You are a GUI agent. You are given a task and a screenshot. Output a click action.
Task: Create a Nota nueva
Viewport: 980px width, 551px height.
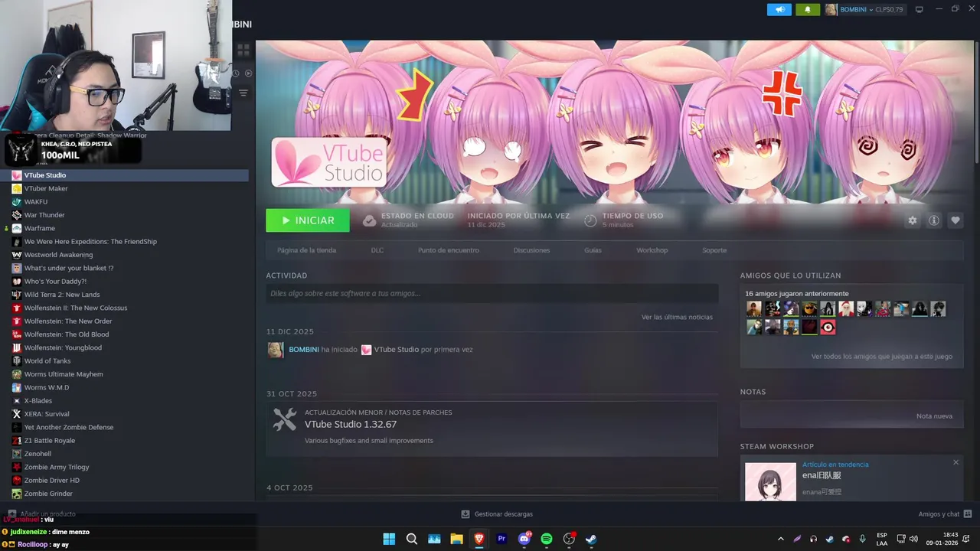pos(934,416)
